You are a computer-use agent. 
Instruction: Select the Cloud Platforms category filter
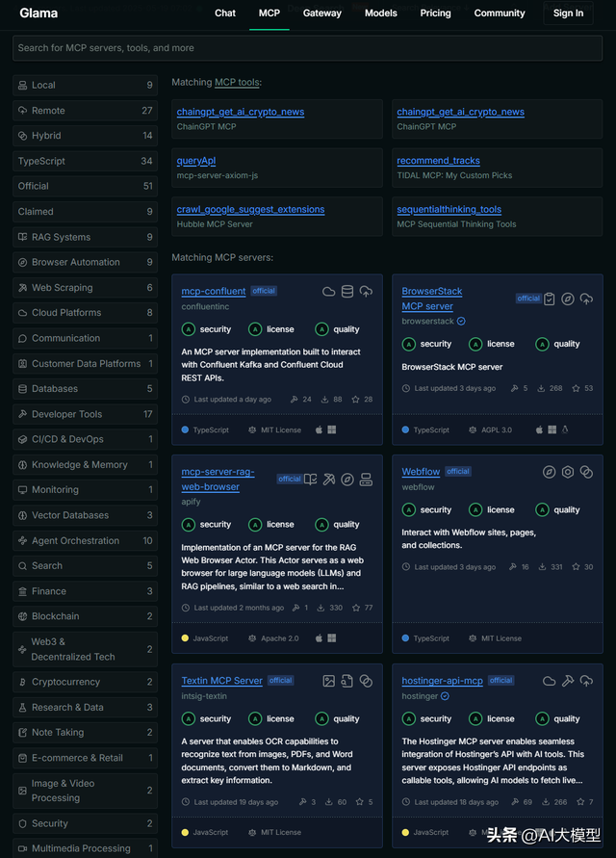click(x=85, y=313)
